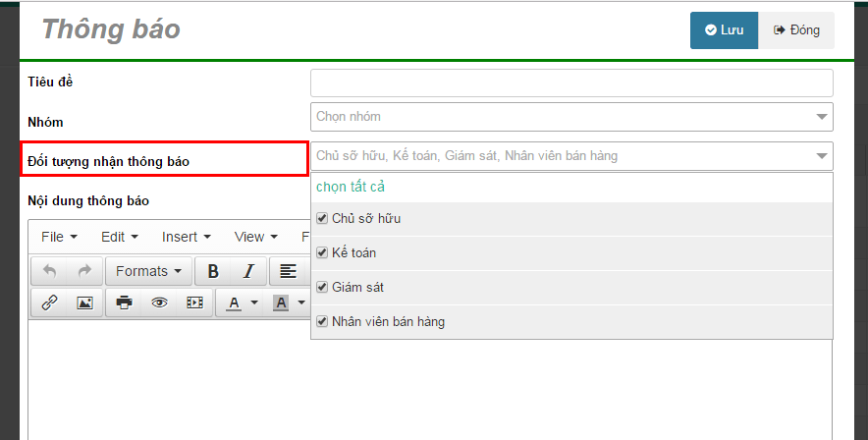Viewport: 868px width, 440px height.
Task: Click the undo arrow in editor toolbar
Action: pyautogui.click(x=49, y=271)
